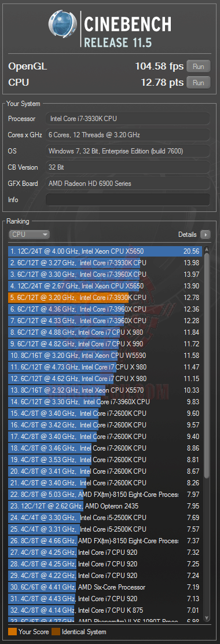Select rank 25 i5-2500K at 3.31 GHz
220x644 pixels.
(x=105, y=529)
